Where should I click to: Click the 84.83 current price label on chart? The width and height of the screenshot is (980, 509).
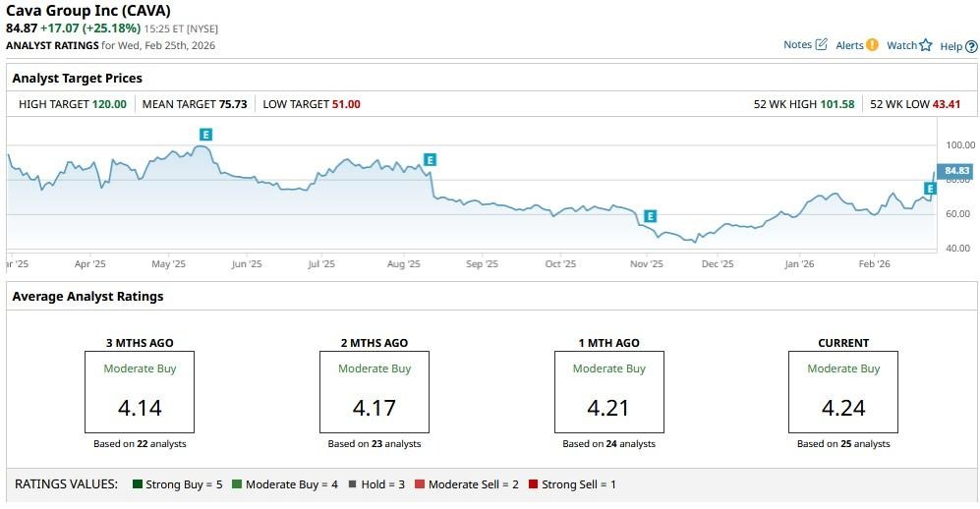point(956,171)
